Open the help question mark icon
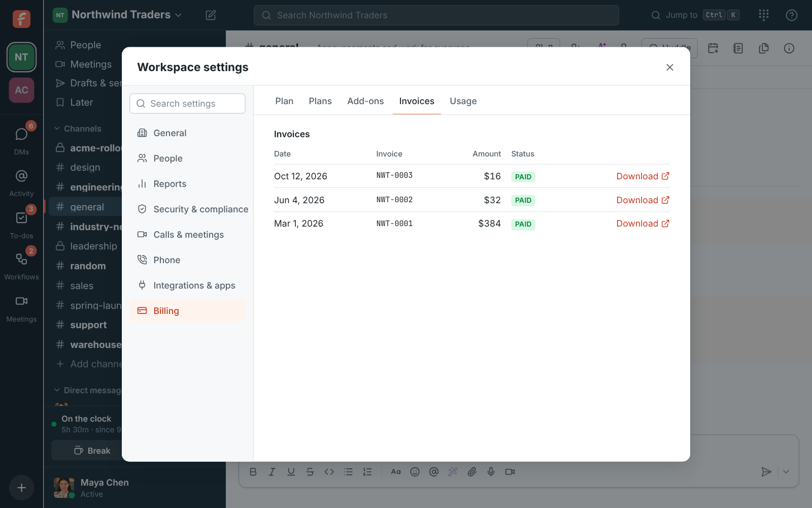This screenshot has width=812, height=508. pyautogui.click(x=792, y=15)
